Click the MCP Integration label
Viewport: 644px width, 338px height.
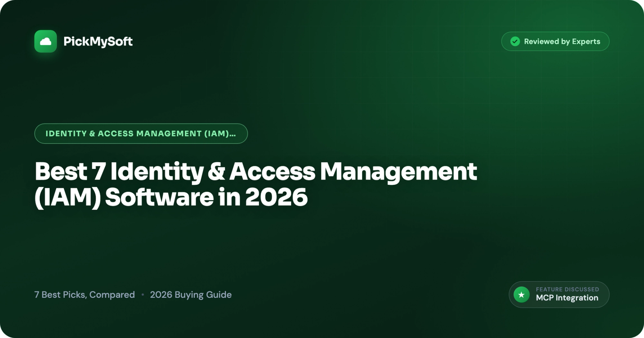coord(567,298)
